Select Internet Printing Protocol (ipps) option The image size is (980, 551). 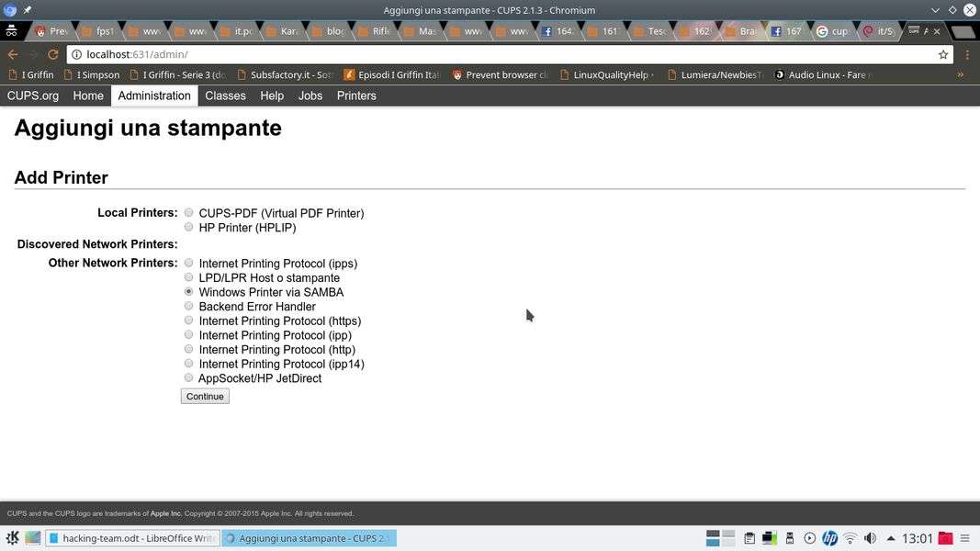[x=189, y=263]
